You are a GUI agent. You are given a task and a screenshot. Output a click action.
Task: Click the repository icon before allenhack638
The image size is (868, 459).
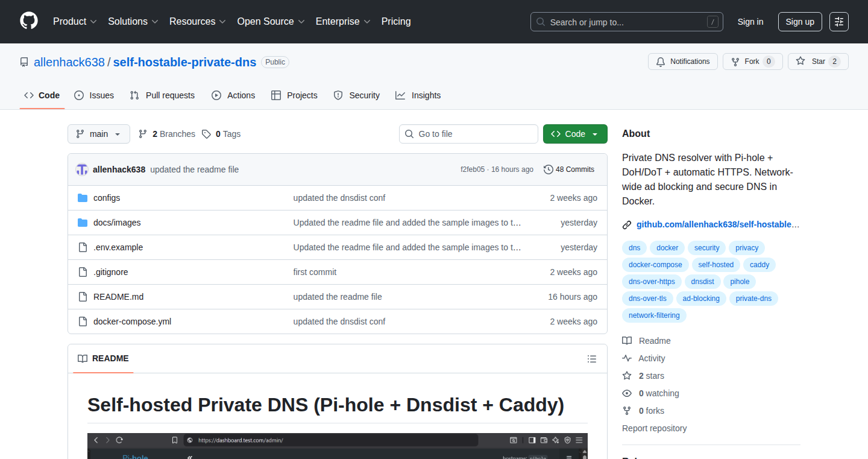tap(24, 62)
